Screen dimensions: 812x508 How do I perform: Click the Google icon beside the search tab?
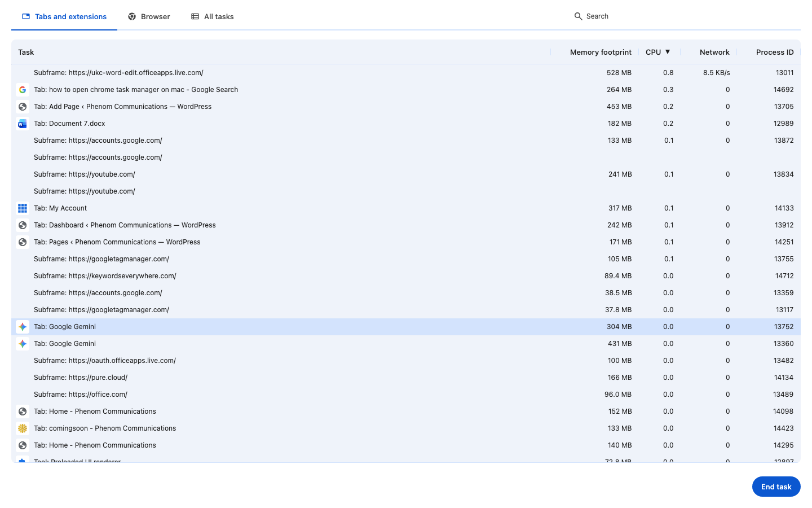(x=23, y=90)
